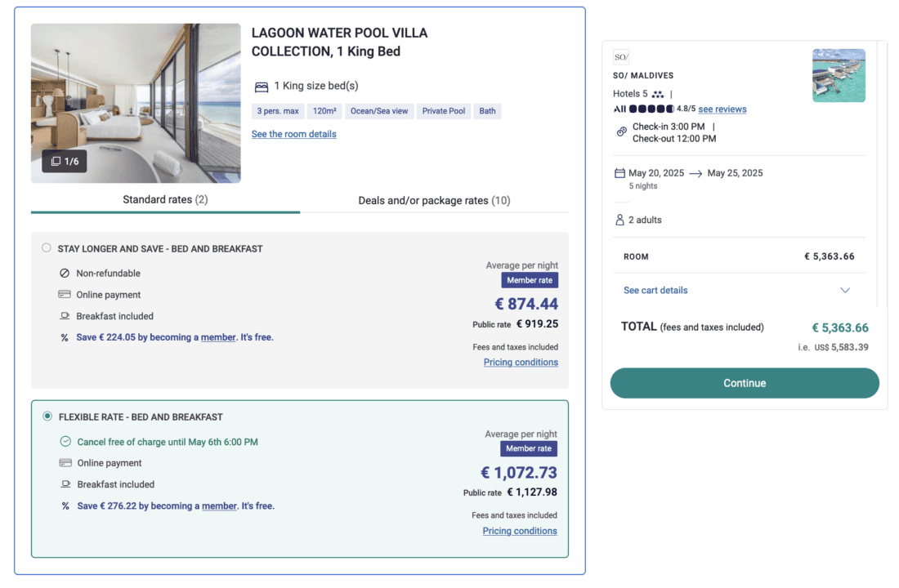The width and height of the screenshot is (899, 588).
Task: Select the Flexible Rate radio button
Action: tap(47, 416)
